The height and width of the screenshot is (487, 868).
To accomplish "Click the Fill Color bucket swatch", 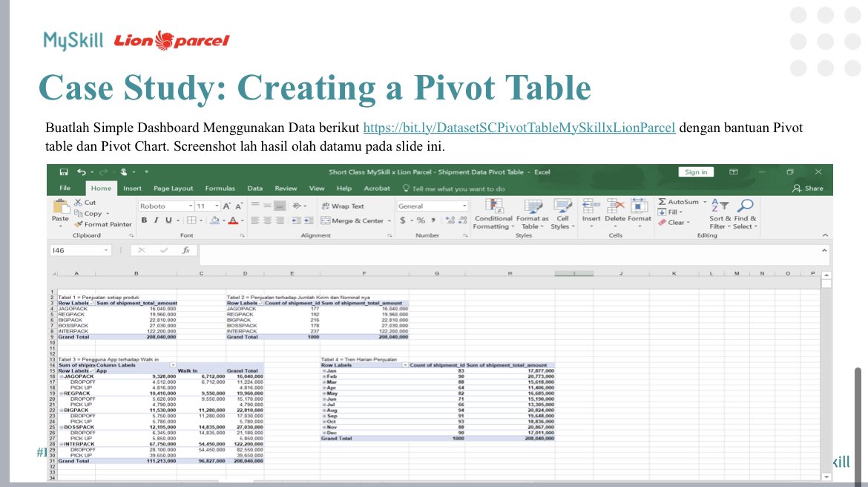I will coord(215,220).
